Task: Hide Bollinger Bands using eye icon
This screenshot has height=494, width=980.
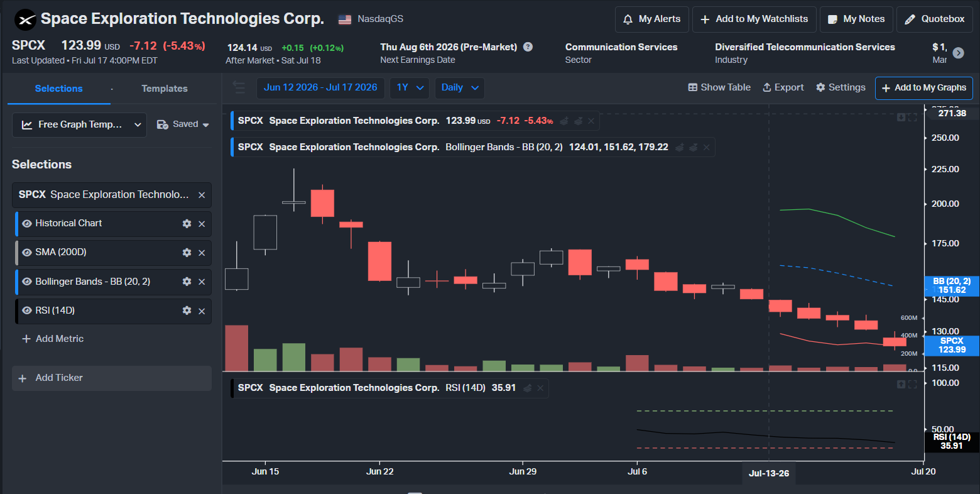Action: click(27, 282)
